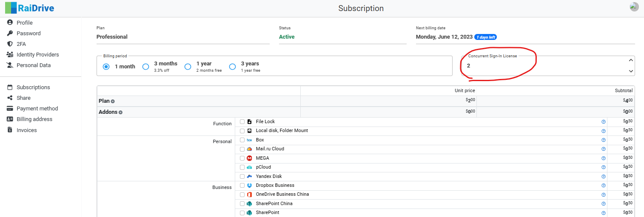The height and width of the screenshot is (217, 644).
Task: Click the help icon for MEGA
Action: coord(603,158)
